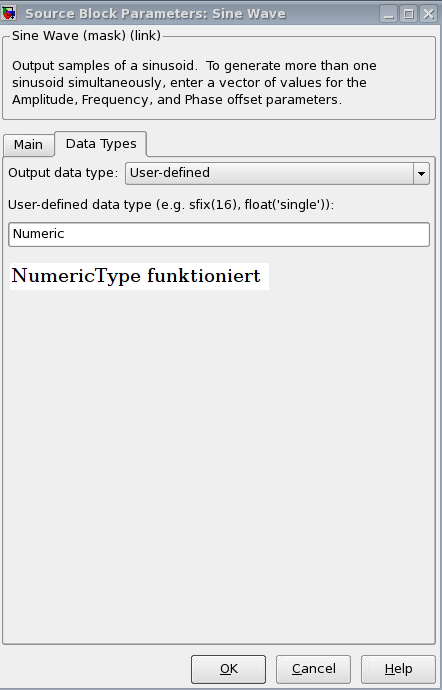Confirm settings with the OK button

pos(228,669)
